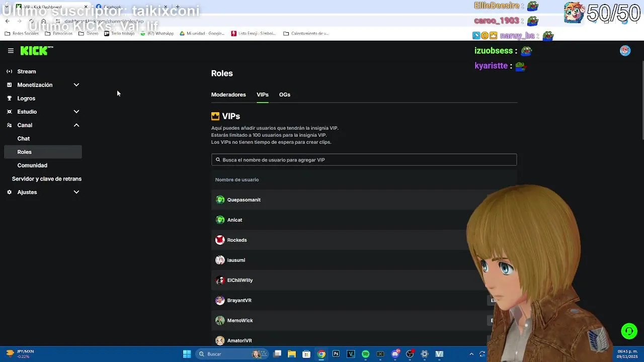Image resolution: width=644 pixels, height=362 pixels.
Task: Click the Quepasomanit avatar
Action: pyautogui.click(x=220, y=200)
